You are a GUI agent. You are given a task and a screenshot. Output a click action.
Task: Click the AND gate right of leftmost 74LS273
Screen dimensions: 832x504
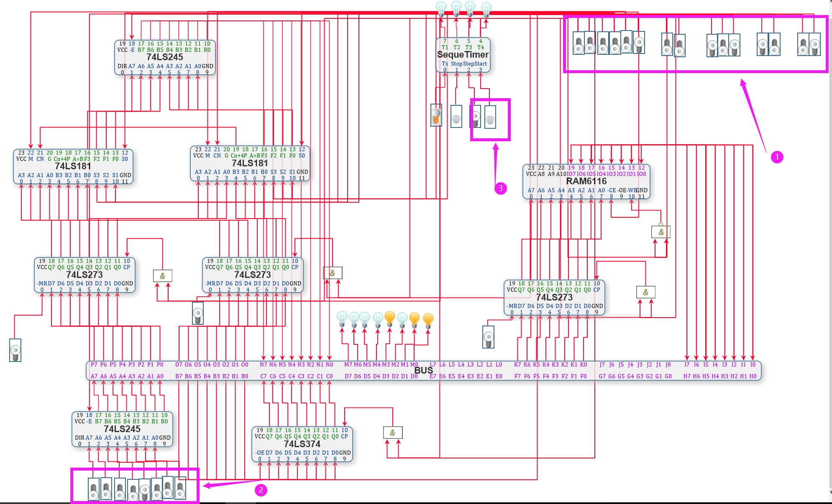[x=162, y=276]
